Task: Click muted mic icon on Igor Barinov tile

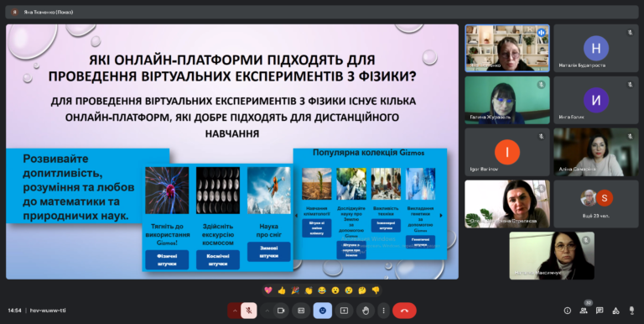Action: pyautogui.click(x=542, y=136)
